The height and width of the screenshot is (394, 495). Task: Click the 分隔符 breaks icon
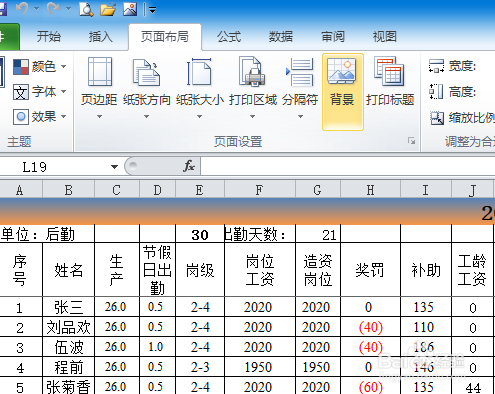pyautogui.click(x=300, y=72)
